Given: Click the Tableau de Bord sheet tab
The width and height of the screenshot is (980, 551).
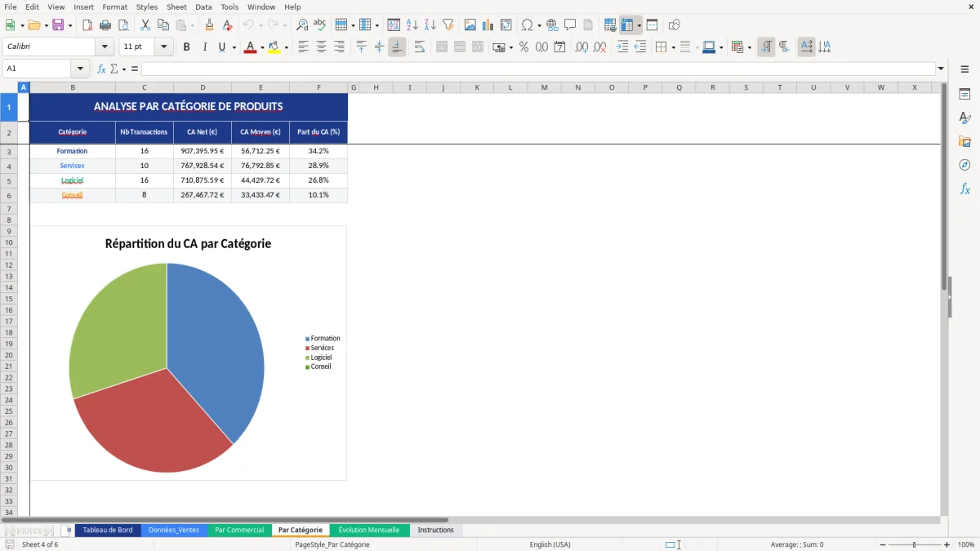Looking at the screenshot, I should click(107, 530).
